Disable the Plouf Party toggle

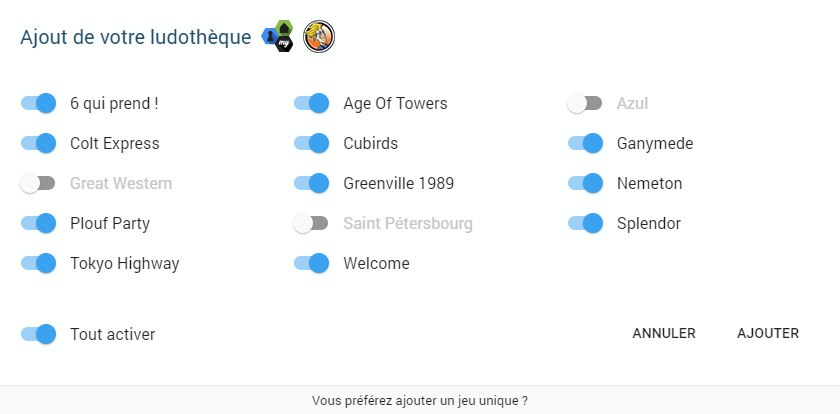coord(39,223)
